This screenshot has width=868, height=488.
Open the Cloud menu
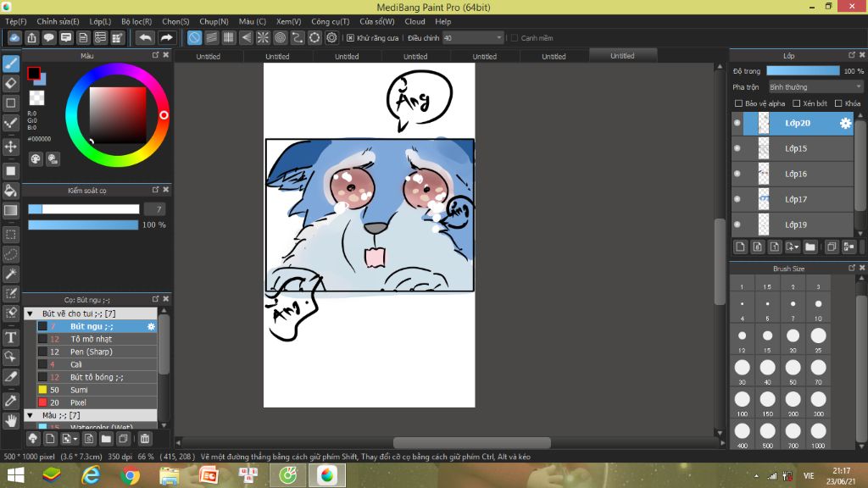(415, 21)
